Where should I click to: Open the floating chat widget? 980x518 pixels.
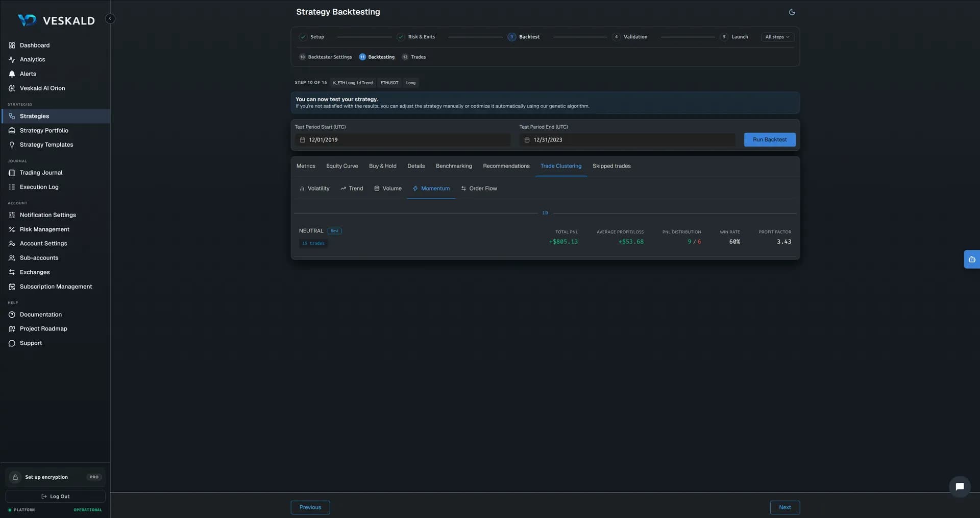[960, 486]
